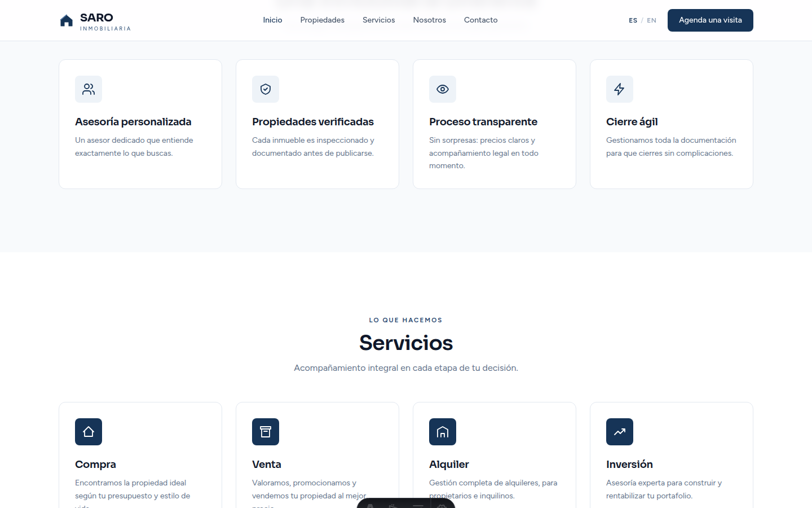Go to Inicio in the navigation
The image size is (812, 508).
pos(272,20)
